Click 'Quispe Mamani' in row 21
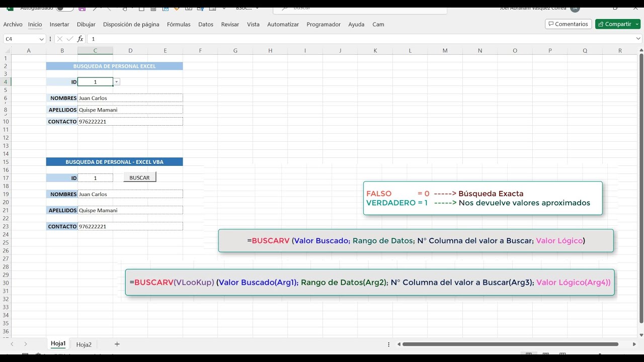 [98, 210]
